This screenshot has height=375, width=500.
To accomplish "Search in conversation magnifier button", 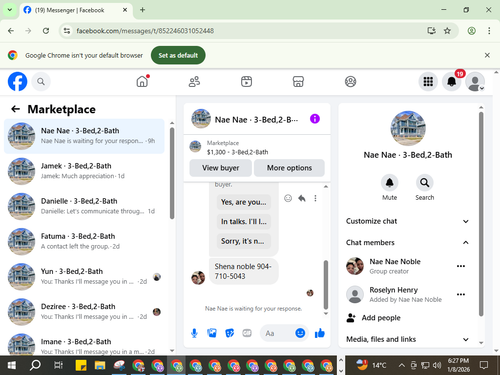I will tap(425, 183).
